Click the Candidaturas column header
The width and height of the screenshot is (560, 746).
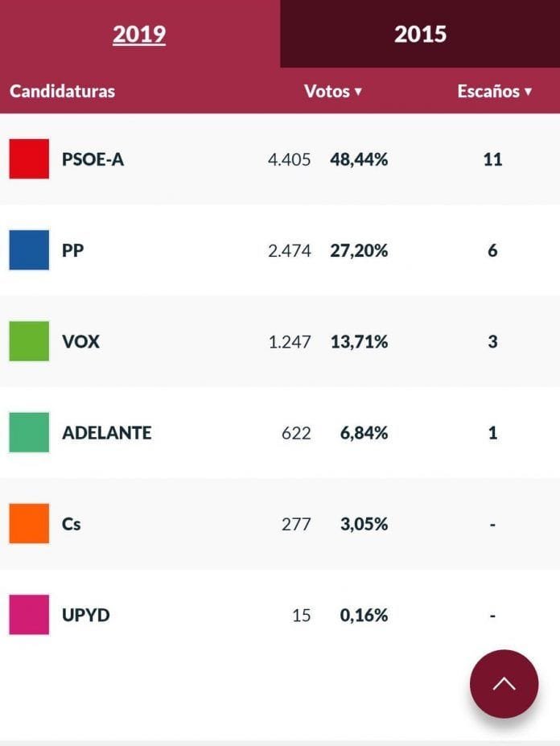pyautogui.click(x=61, y=92)
